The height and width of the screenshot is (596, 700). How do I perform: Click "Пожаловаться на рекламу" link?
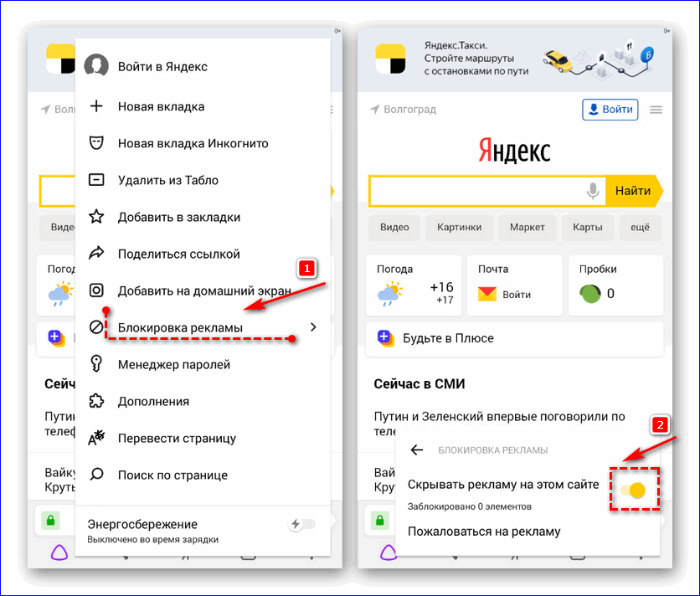(x=484, y=531)
